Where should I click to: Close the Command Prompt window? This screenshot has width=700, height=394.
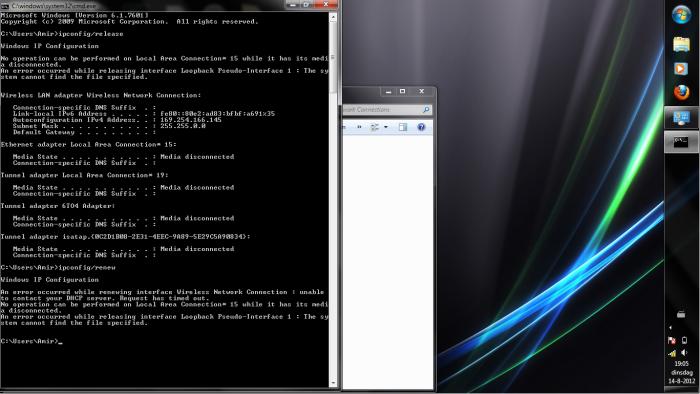tap(326, 4)
